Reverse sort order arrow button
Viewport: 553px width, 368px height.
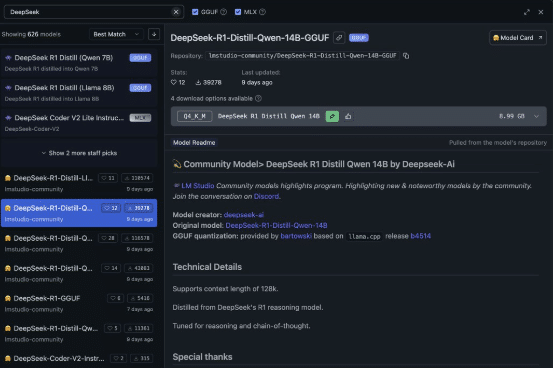click(154, 34)
